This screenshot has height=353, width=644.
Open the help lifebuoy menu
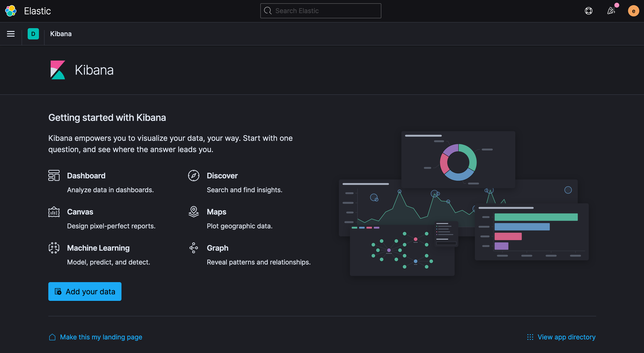tap(588, 11)
